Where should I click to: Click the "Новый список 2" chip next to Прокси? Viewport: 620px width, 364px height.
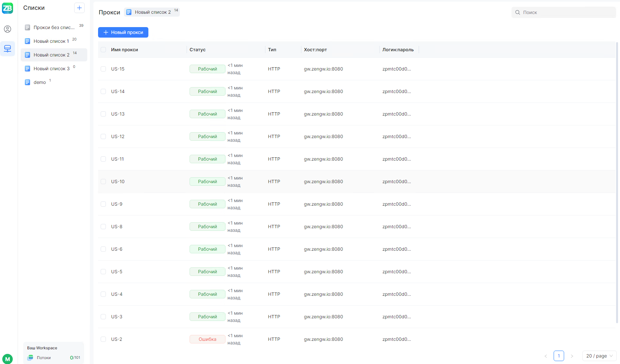(152, 12)
